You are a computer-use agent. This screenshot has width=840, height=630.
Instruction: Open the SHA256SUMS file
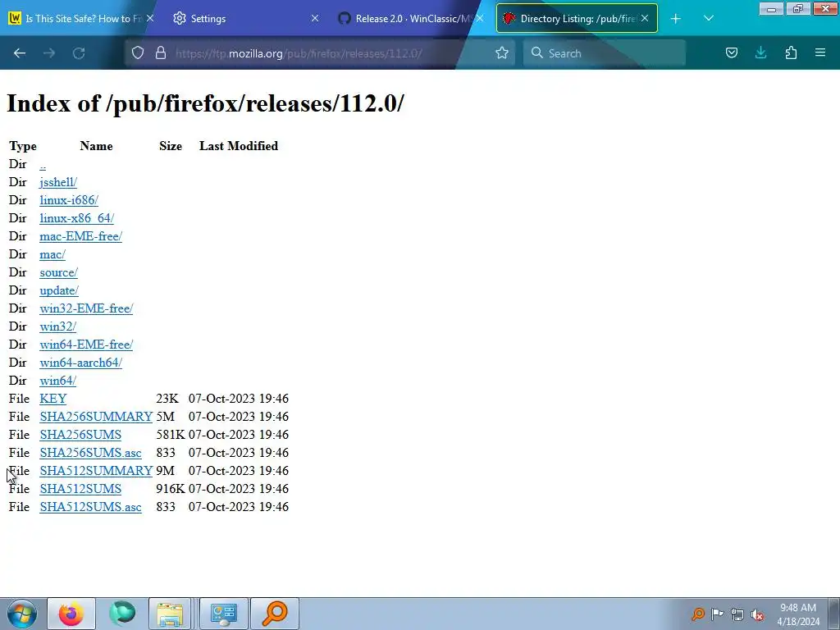point(80,435)
